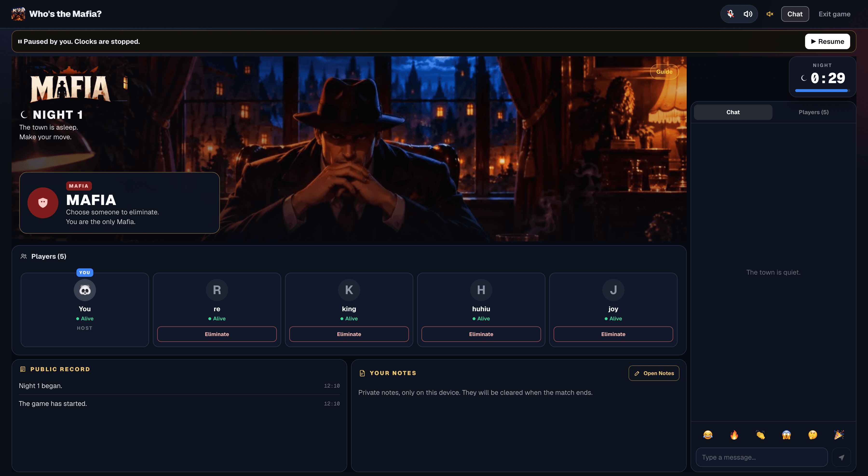This screenshot has width=868, height=476.
Task: Send the thinking face emoji reaction
Action: 812,435
